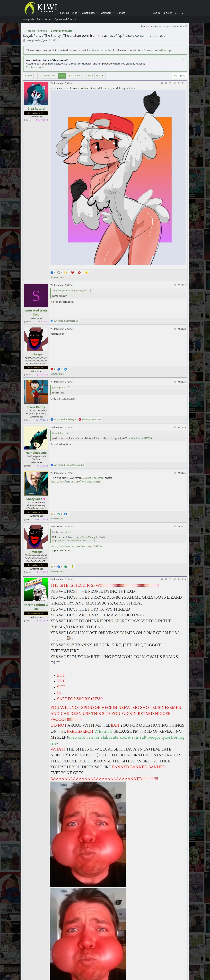Click the Kiwi Farms logo
Screen dimensions: 210x980
tap(41, 8)
